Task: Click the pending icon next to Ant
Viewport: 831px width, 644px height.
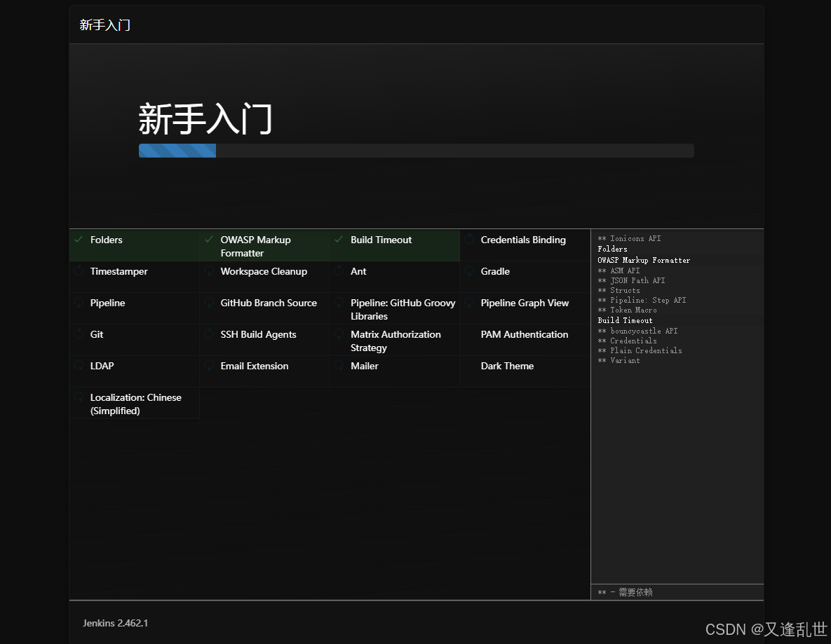Action: point(339,271)
